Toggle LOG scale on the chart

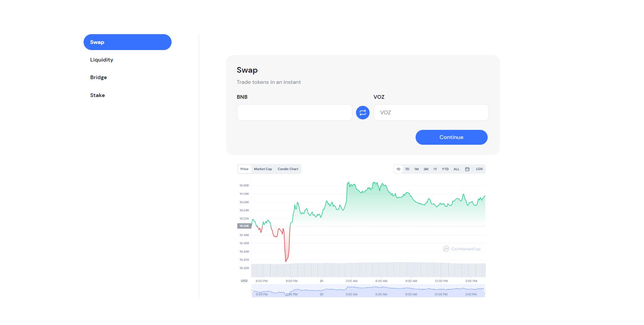[479, 169]
